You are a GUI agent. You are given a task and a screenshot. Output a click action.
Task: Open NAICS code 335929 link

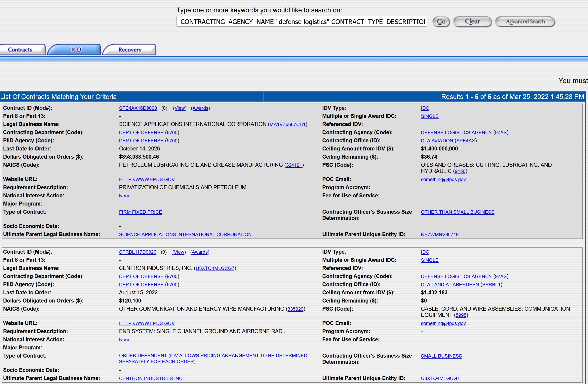click(x=295, y=309)
